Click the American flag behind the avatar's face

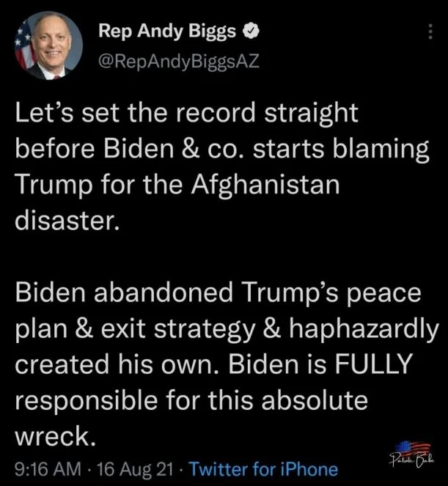click(26, 46)
